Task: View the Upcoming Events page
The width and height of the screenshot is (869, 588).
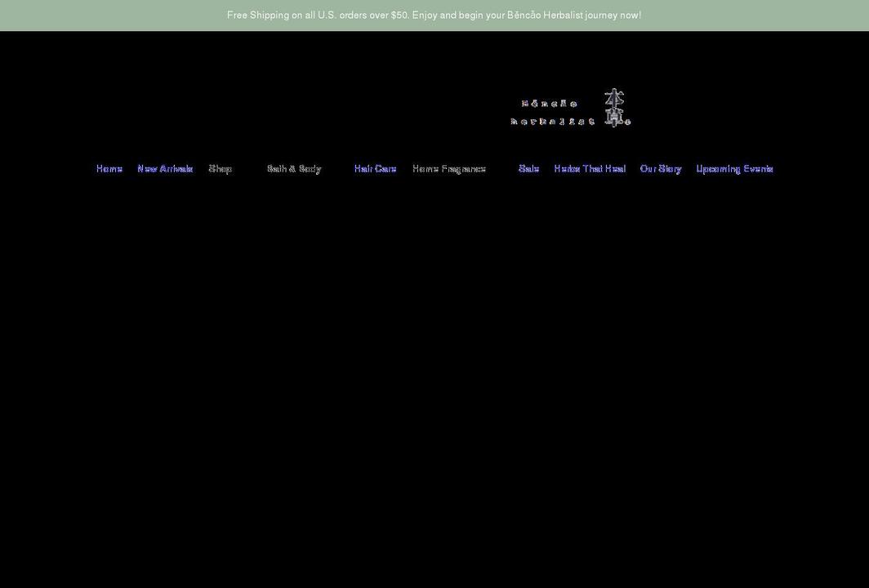Action: pyautogui.click(x=733, y=169)
